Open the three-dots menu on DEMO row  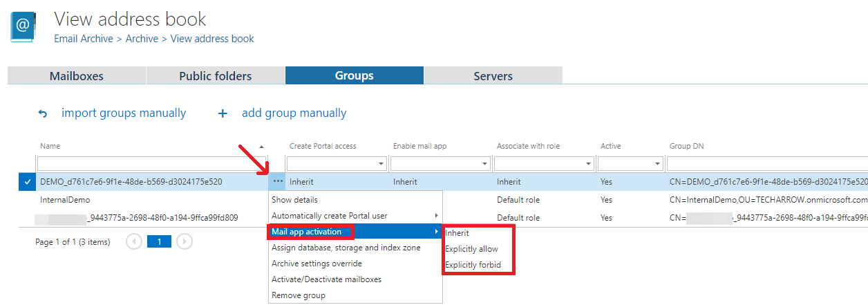[x=277, y=182]
